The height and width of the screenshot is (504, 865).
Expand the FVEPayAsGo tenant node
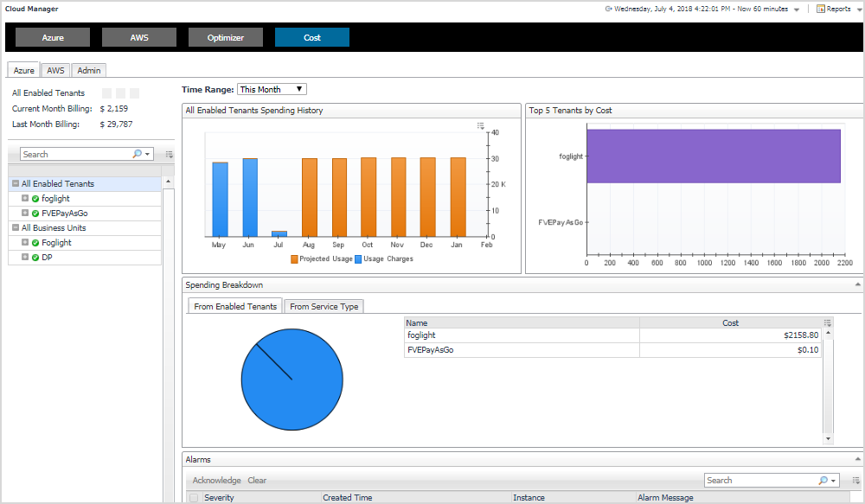tap(25, 213)
